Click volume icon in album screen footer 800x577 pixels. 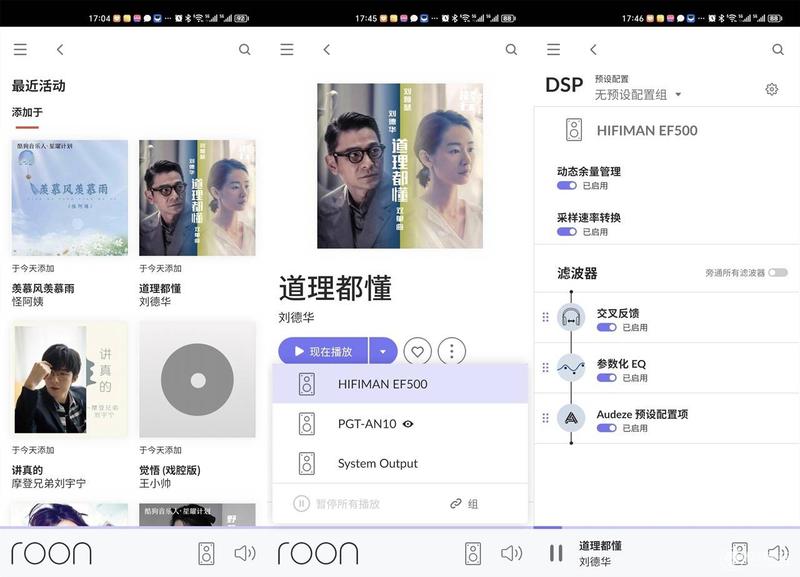coord(512,554)
